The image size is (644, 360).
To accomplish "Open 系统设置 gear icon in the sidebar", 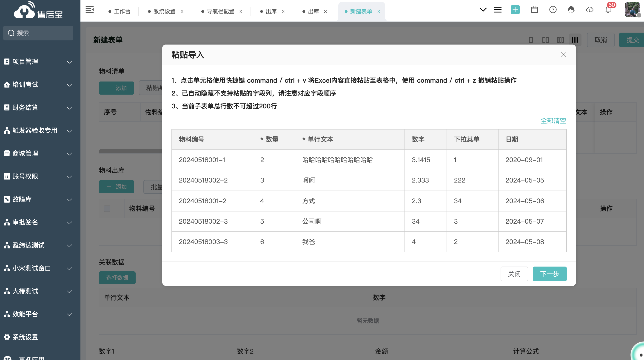I will pos(7,337).
